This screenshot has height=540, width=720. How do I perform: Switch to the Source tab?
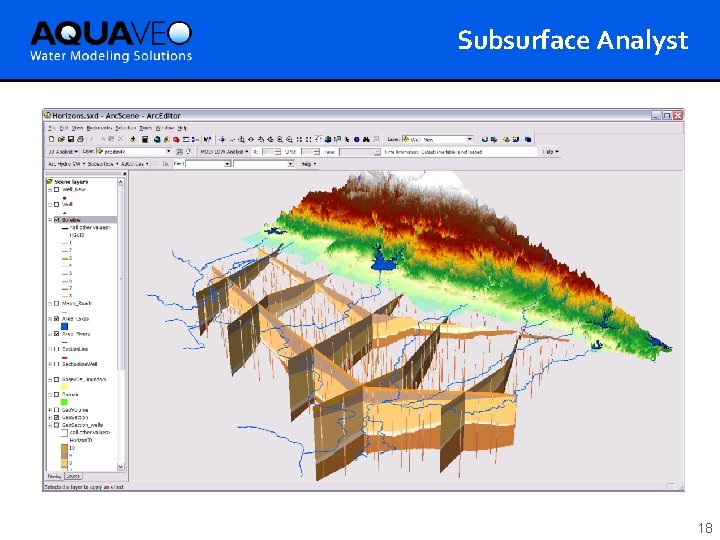[x=73, y=476]
